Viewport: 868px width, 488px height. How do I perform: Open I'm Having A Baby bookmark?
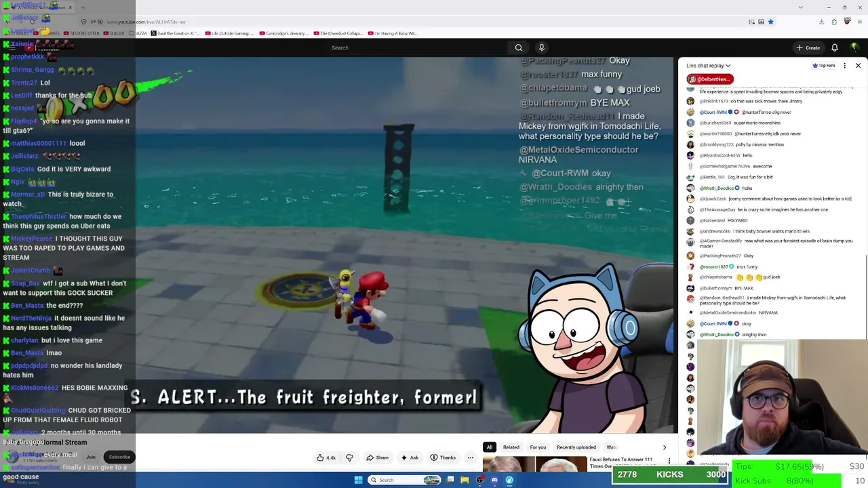point(393,33)
